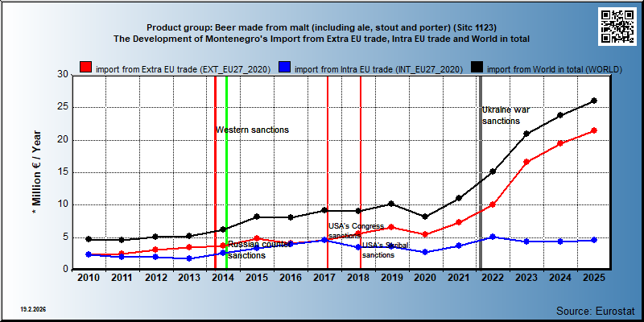Click the x-axis label 2010
This screenshot has width=644, height=322.
click(x=89, y=278)
